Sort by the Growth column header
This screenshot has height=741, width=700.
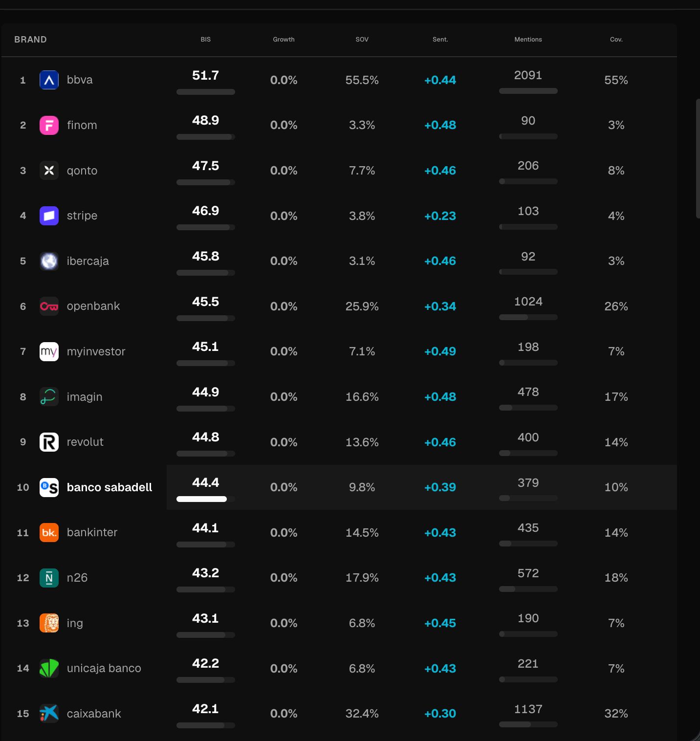(x=284, y=40)
